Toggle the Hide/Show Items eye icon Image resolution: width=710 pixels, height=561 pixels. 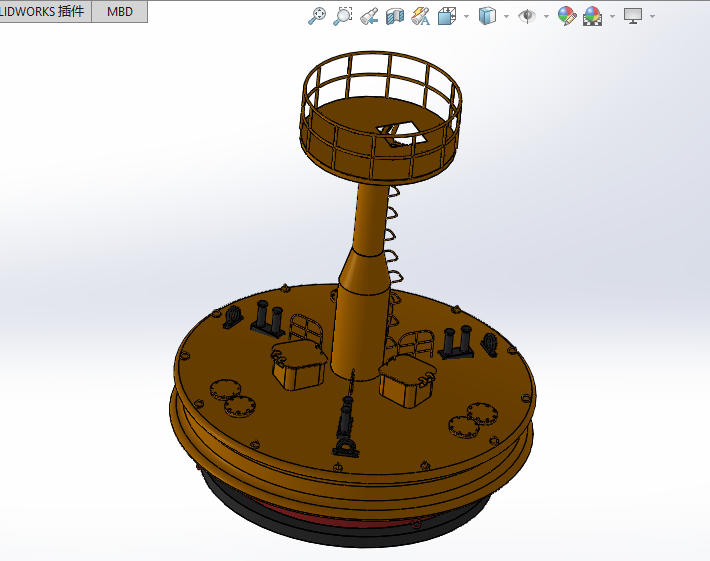[527, 16]
